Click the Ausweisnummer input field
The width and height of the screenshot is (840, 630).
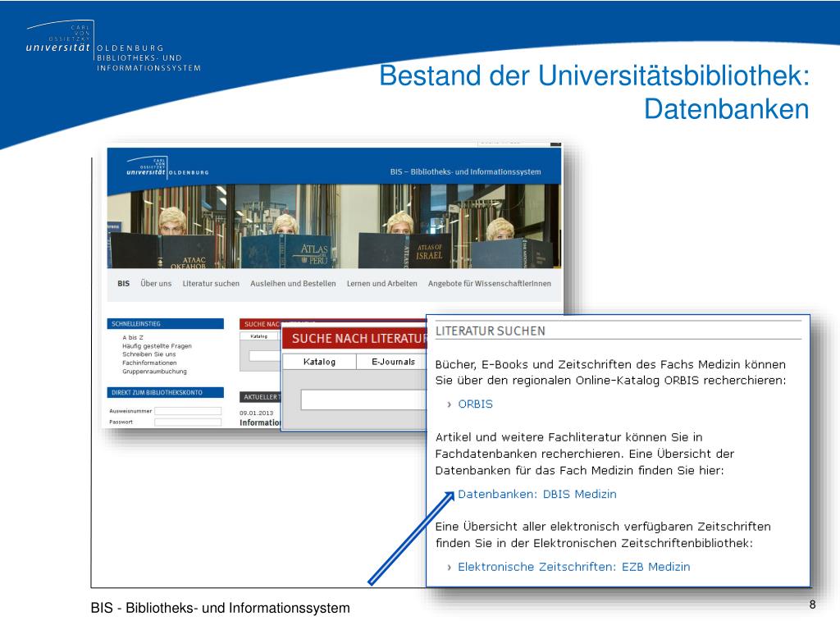[x=188, y=411]
